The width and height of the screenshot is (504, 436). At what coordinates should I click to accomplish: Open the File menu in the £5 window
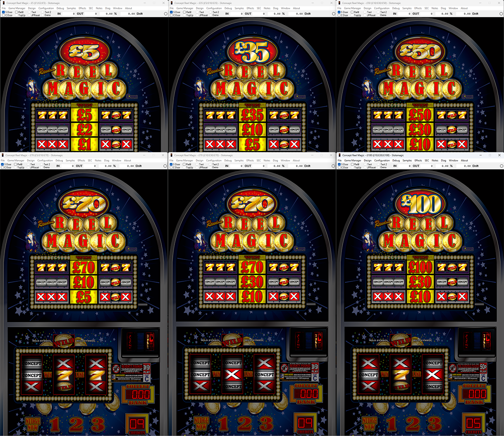coord(4,8)
